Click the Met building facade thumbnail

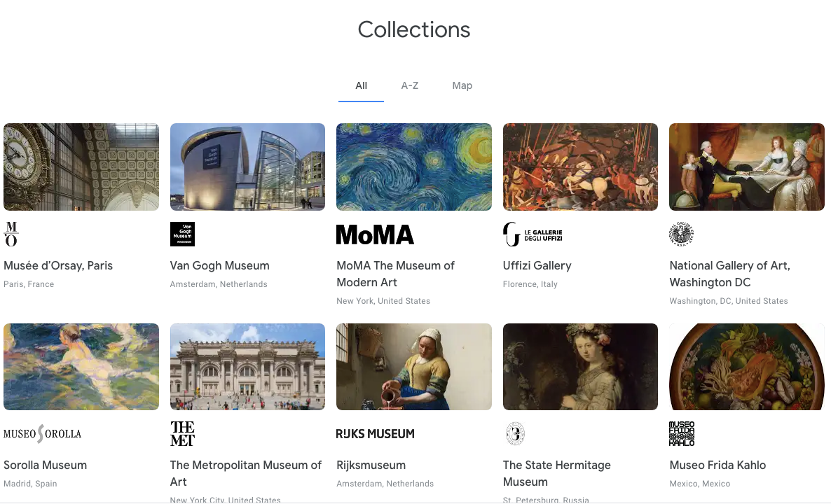(247, 366)
